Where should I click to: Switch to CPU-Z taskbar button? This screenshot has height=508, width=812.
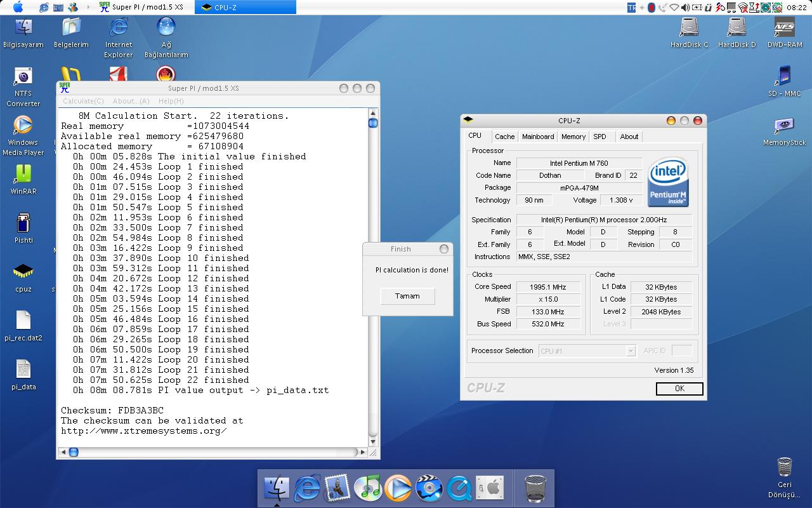coord(245,7)
